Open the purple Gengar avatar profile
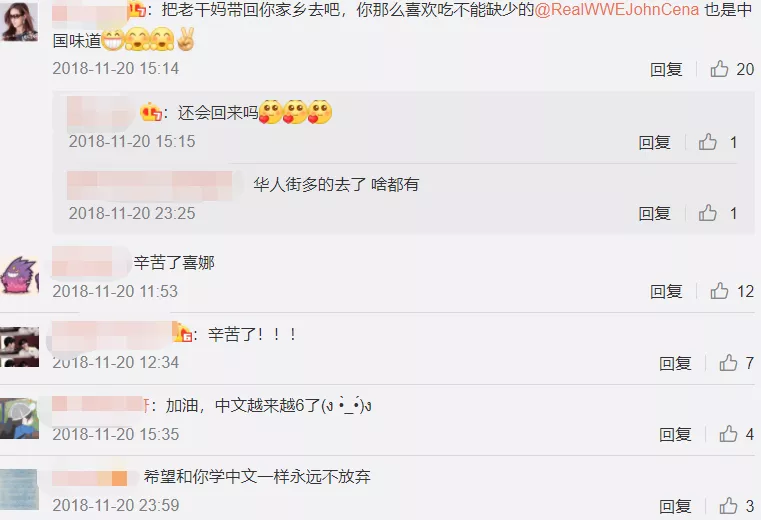 pos(19,275)
